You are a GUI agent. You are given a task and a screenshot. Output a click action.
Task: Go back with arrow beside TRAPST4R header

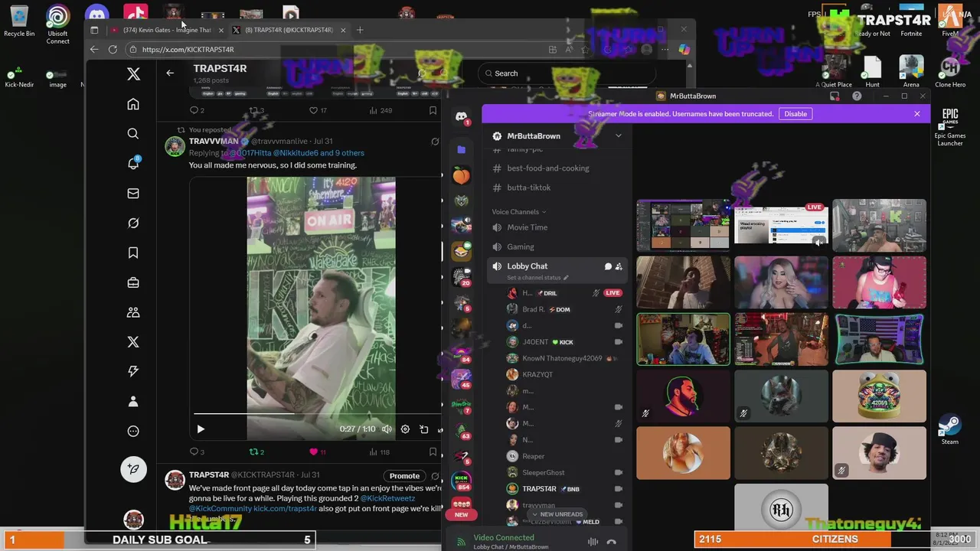pyautogui.click(x=170, y=73)
